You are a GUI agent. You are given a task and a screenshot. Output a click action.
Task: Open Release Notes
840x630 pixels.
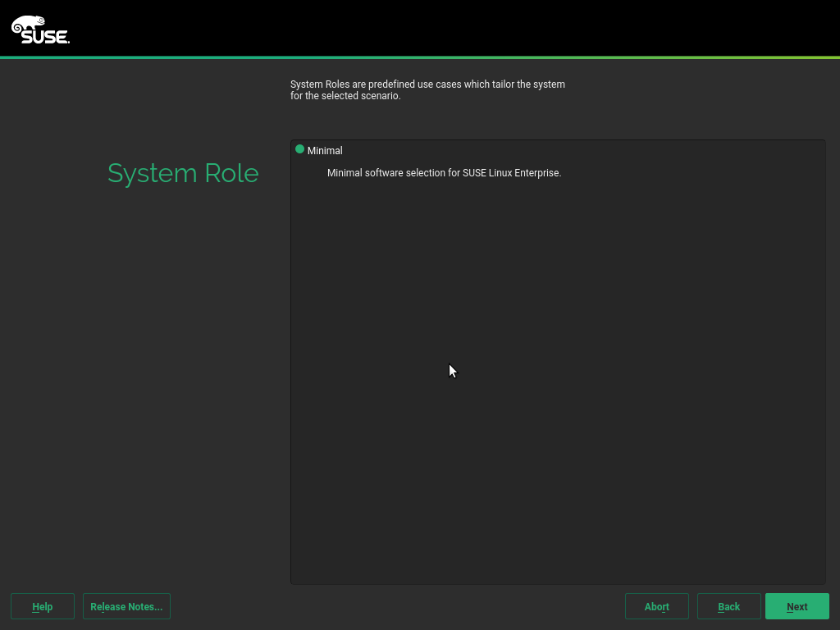click(x=126, y=606)
